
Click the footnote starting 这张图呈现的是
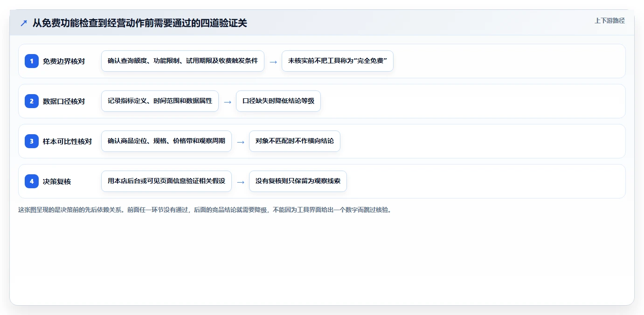pos(205,210)
